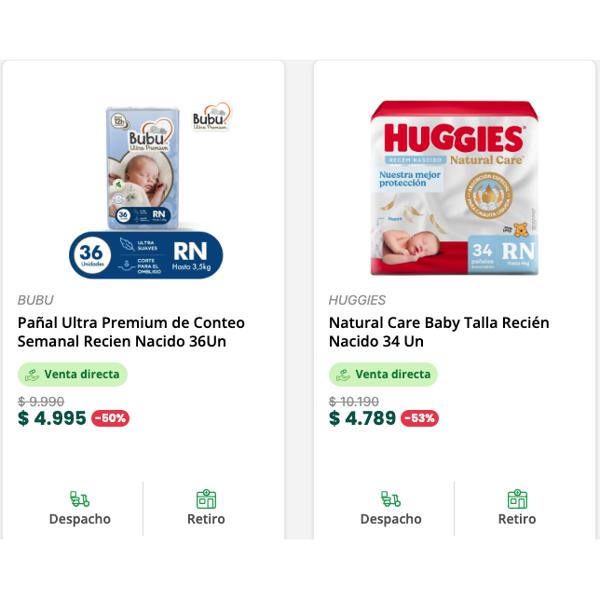Click the BUBU brand name label
Viewport: 600px width, 600px height.
[36, 300]
